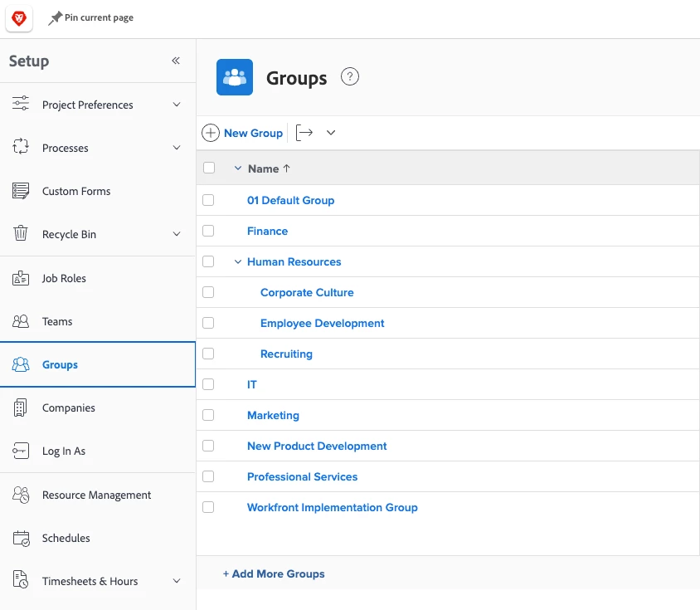Collapse all groups via header chevron
700x610 pixels.
coord(238,168)
